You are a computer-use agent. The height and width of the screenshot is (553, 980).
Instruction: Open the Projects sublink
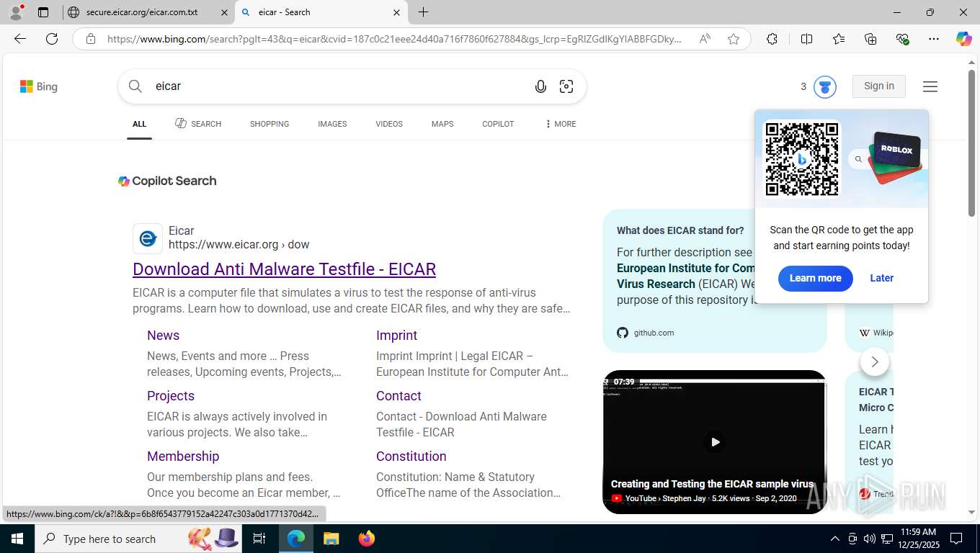pyautogui.click(x=171, y=396)
